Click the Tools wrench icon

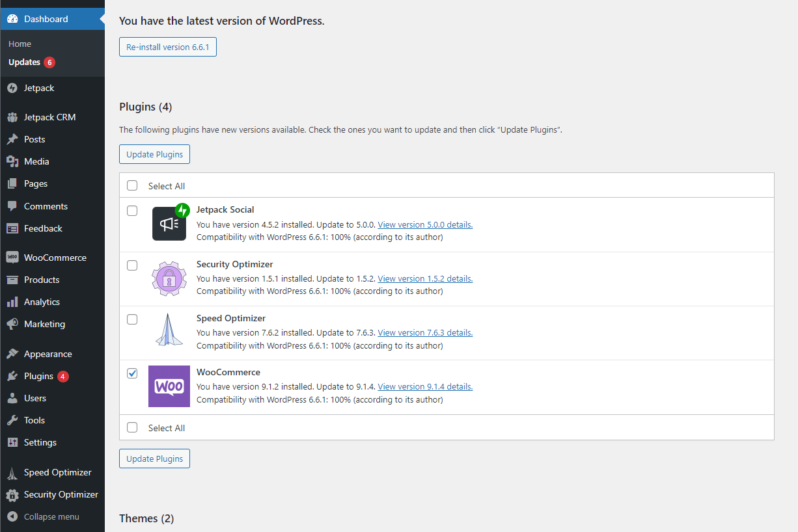12,420
